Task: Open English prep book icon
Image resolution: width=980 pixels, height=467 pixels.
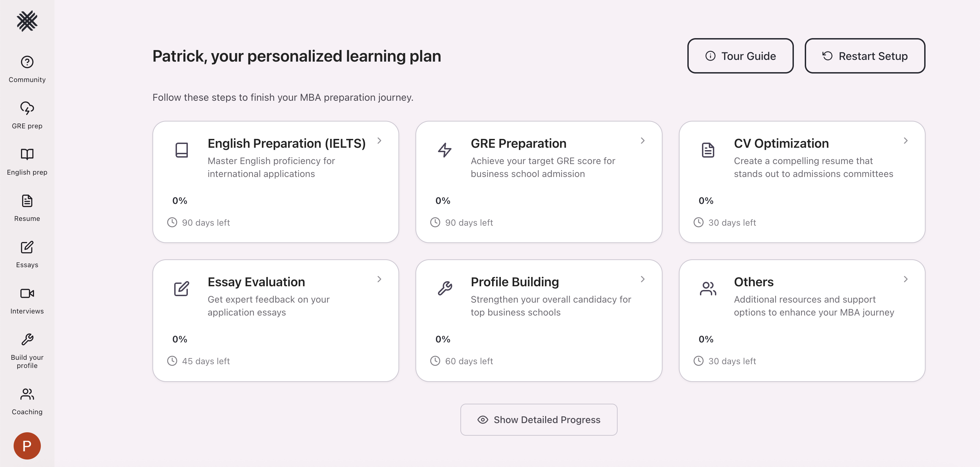Action: (x=27, y=154)
